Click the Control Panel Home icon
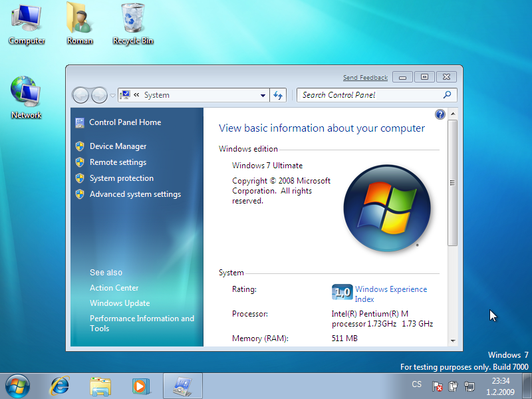Image resolution: width=532 pixels, height=399 pixels. click(80, 123)
